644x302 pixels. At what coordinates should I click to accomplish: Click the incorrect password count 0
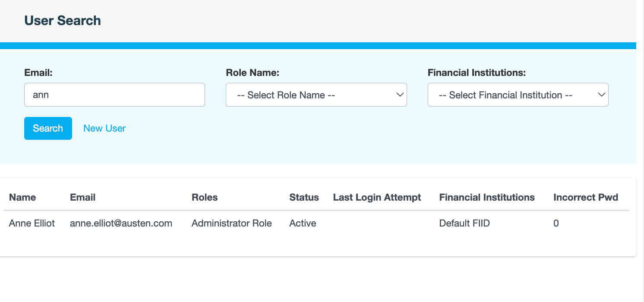(x=556, y=223)
